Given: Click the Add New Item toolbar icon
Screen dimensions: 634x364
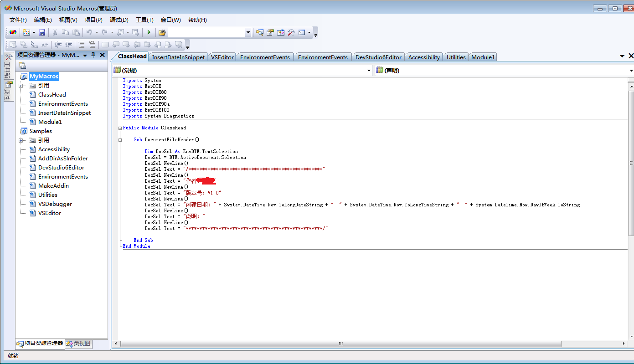Looking at the screenshot, I should pyautogui.click(x=26, y=32).
